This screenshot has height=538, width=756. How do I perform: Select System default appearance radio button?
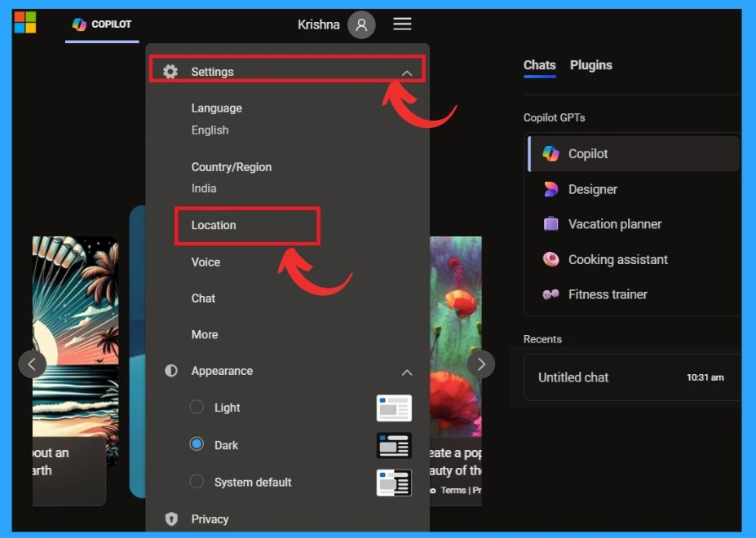(197, 481)
